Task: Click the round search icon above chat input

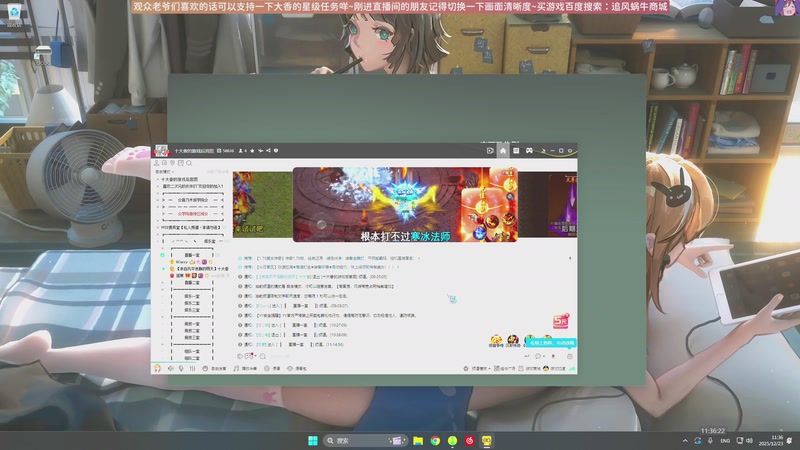Action: point(263,356)
